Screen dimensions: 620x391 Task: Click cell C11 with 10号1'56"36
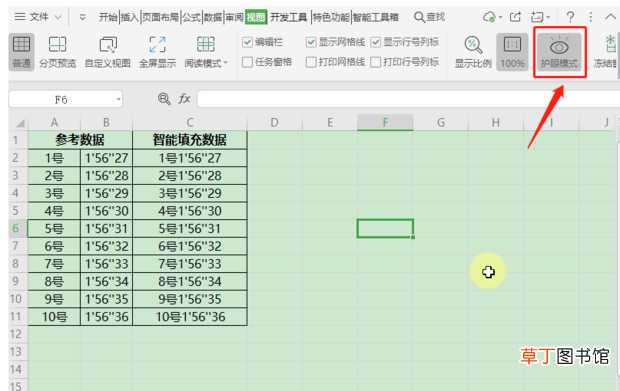tap(190, 317)
